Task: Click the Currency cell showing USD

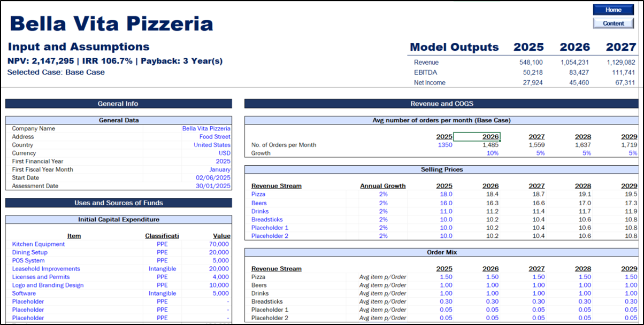Action: [224, 153]
